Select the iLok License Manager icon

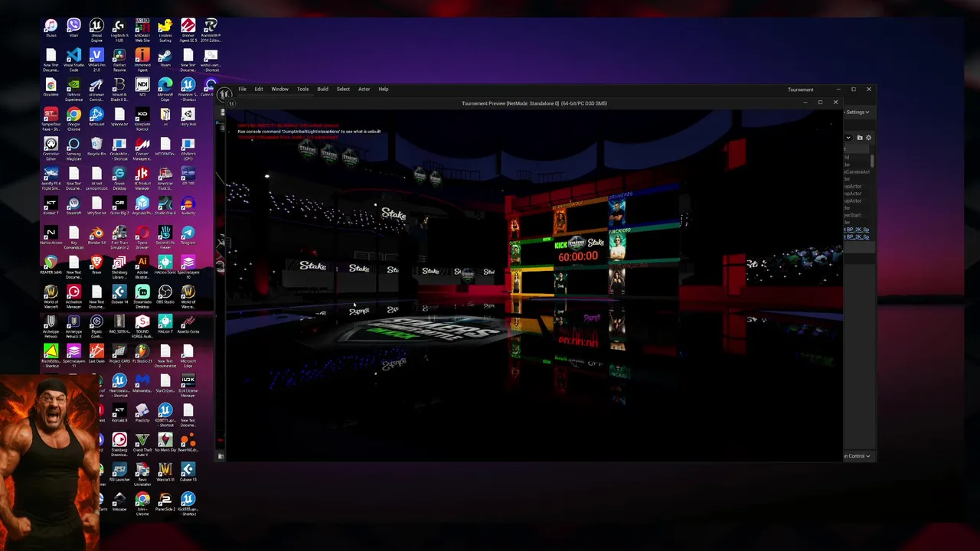188,385
